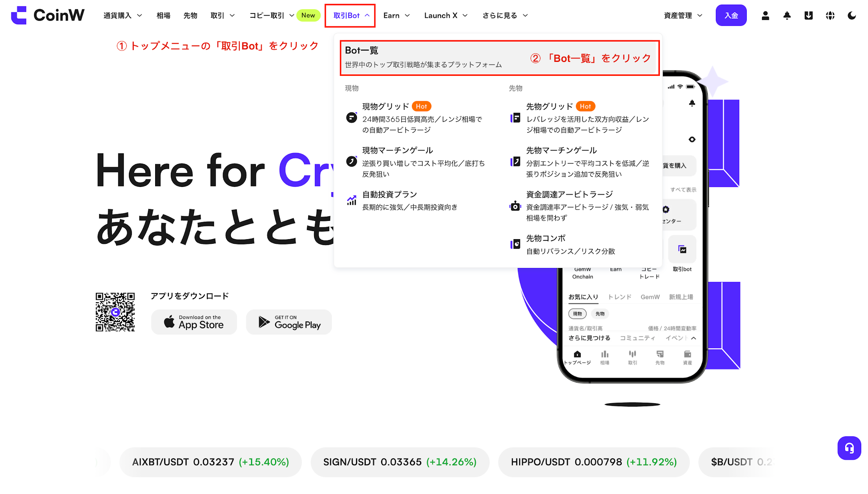The height and width of the screenshot is (494, 868).
Task: Click the Get it on Google Play button
Action: coord(289,322)
